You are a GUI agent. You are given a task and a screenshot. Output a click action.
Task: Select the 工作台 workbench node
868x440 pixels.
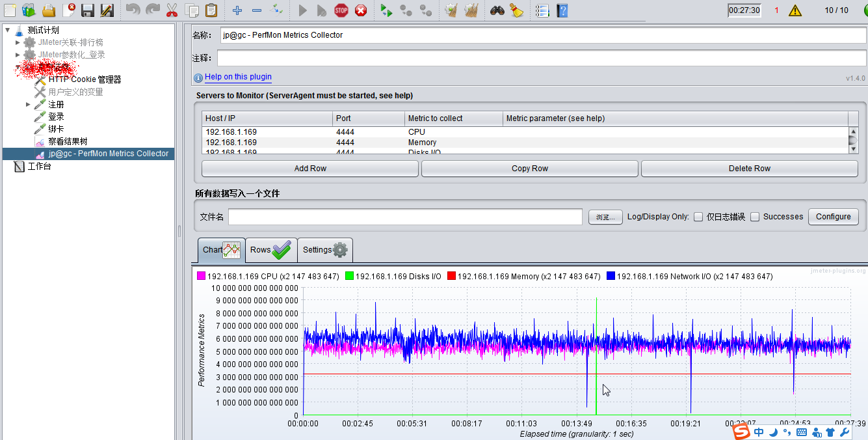(39, 166)
